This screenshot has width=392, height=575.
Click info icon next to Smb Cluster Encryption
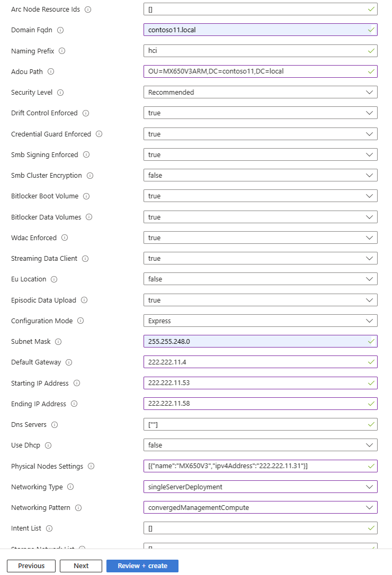point(90,176)
